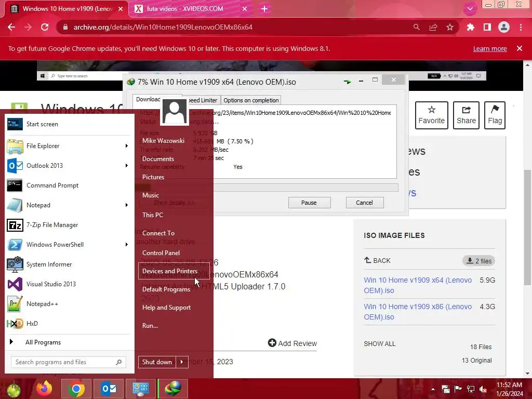
Task: Open Chrome profile avatar
Action: point(504,27)
